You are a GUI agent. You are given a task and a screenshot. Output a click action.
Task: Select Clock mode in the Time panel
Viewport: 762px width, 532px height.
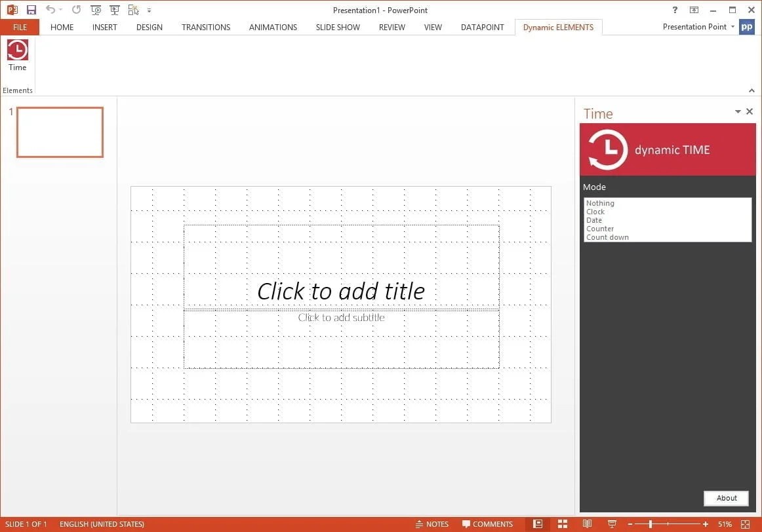pyautogui.click(x=595, y=212)
